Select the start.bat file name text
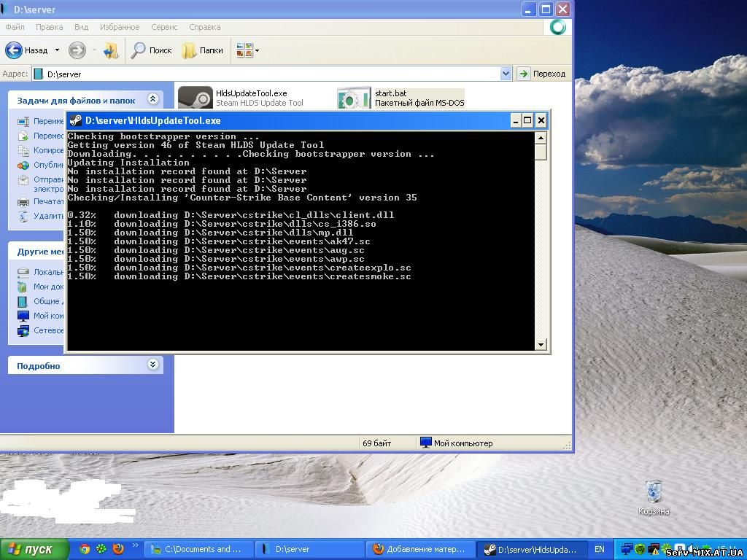This screenshot has height=560, width=747. (x=391, y=93)
